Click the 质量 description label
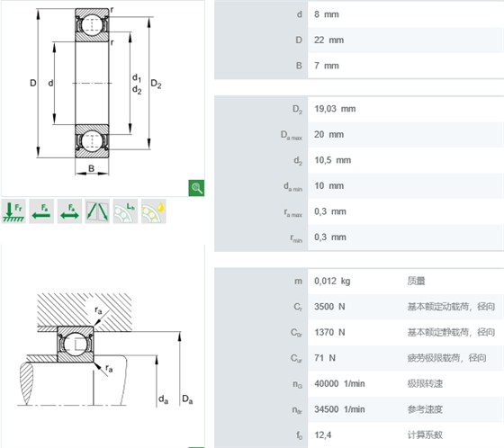The height and width of the screenshot is (448, 504). (416, 282)
